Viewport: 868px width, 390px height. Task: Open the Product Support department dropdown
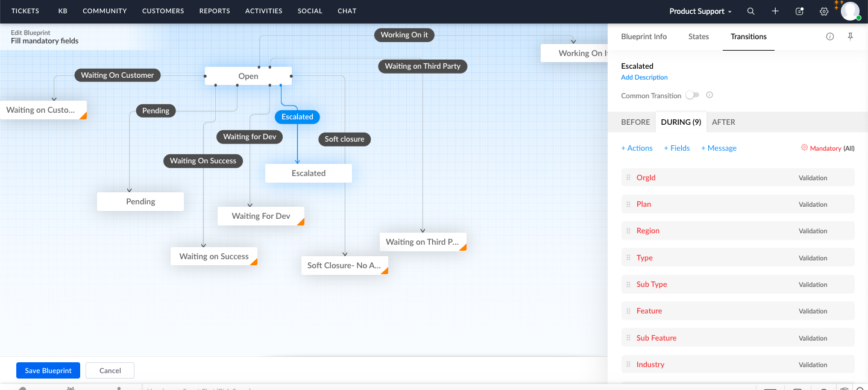click(700, 11)
